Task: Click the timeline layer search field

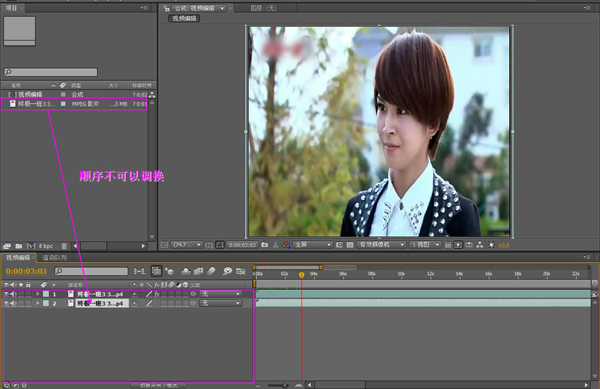Action: point(91,271)
